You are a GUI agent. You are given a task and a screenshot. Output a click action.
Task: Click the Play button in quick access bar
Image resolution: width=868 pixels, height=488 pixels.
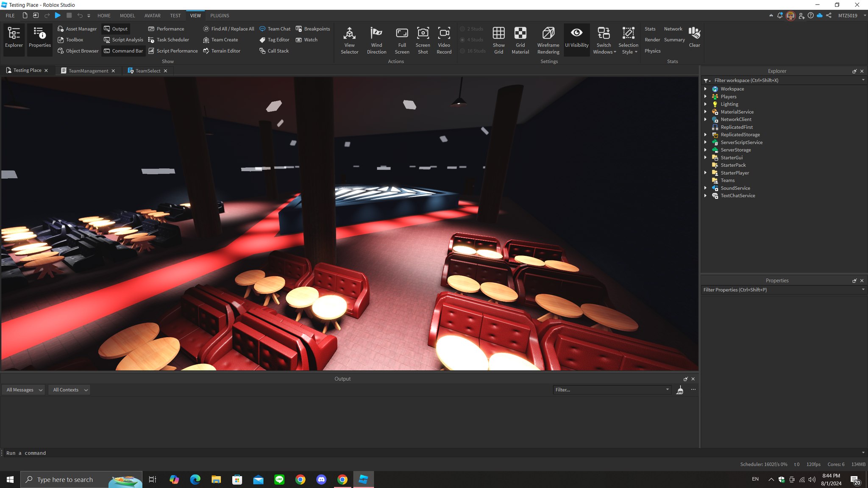[58, 15]
